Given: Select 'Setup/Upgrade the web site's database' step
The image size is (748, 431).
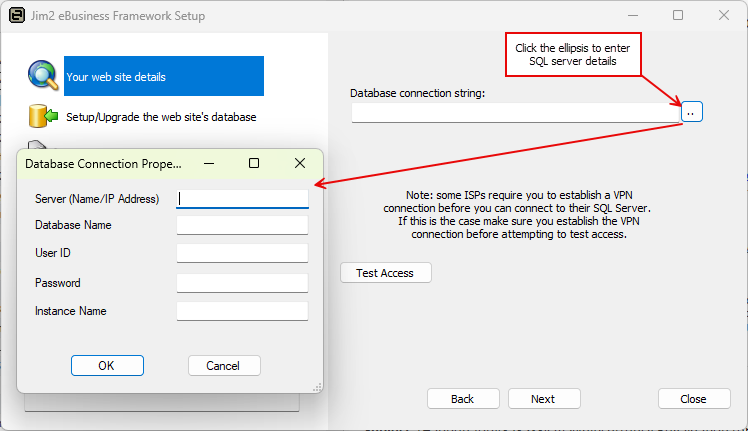Looking at the screenshot, I should point(161,117).
